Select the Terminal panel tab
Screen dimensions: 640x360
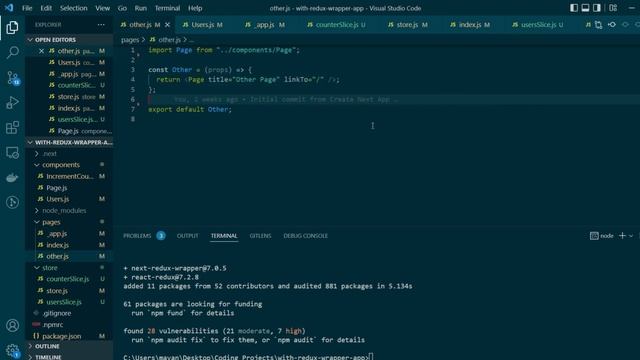click(224, 236)
